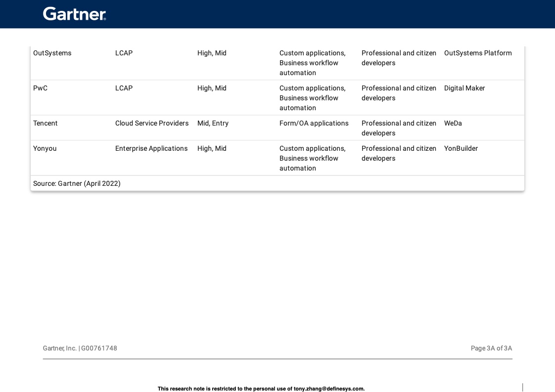Select the developers cell in the Tencent row
Screen dimensions: 555x392
click(398, 128)
